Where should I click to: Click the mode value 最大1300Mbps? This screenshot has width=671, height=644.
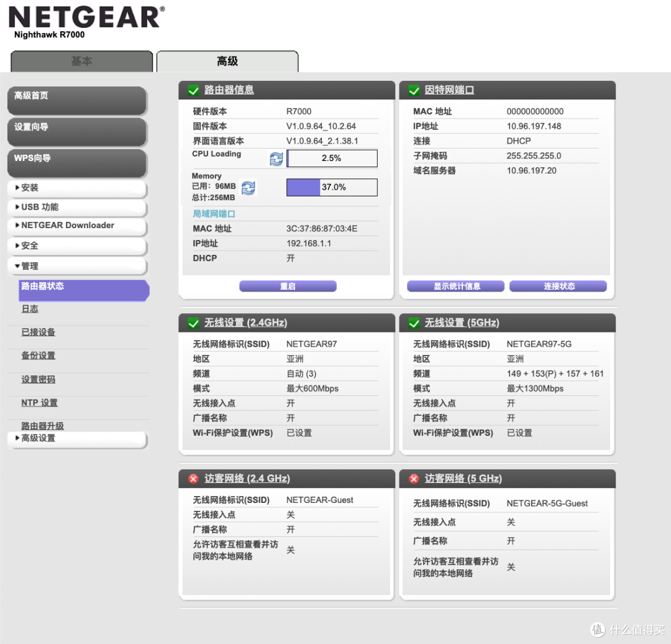(x=535, y=389)
